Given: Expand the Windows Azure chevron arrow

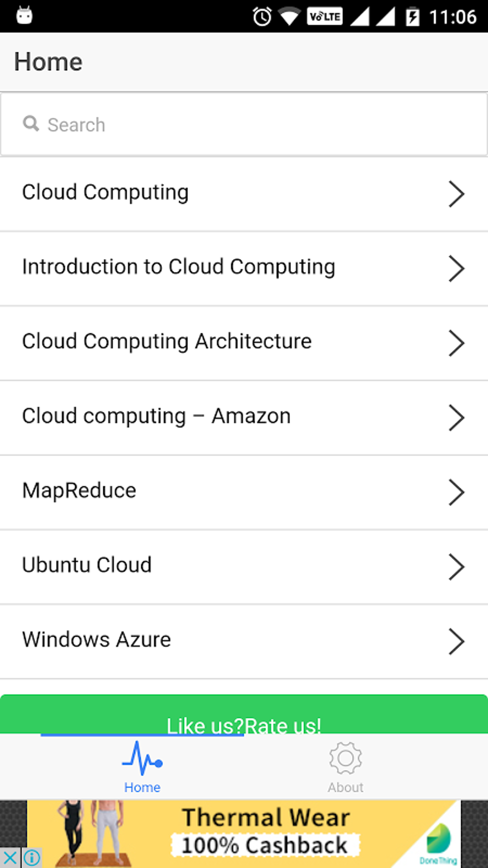Looking at the screenshot, I should (456, 641).
